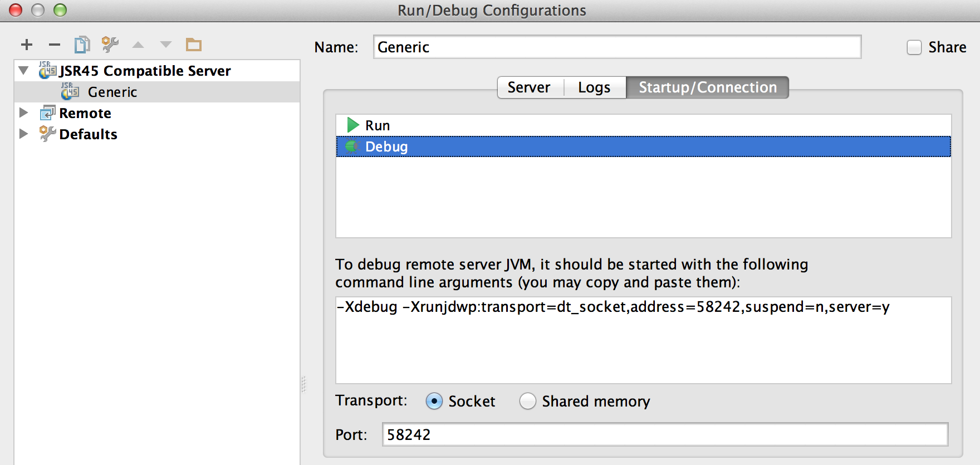Click the green Run arrow icon
This screenshot has width=980, height=465.
coord(352,125)
